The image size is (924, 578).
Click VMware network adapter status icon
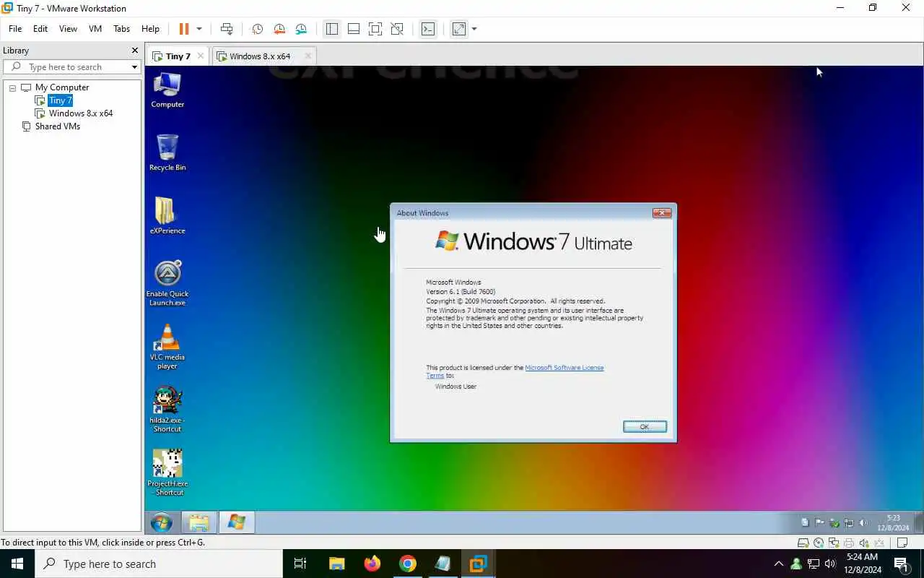tap(833, 543)
